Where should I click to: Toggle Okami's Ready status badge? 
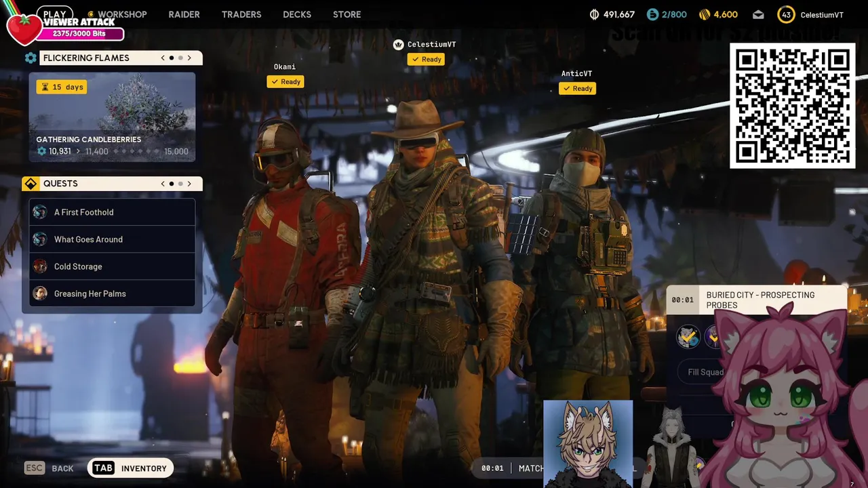click(x=285, y=81)
